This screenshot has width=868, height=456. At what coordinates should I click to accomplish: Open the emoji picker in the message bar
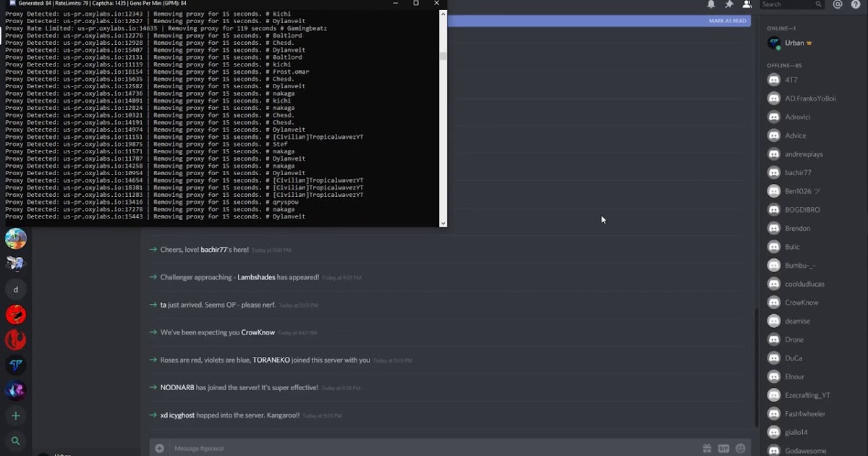tap(740, 448)
